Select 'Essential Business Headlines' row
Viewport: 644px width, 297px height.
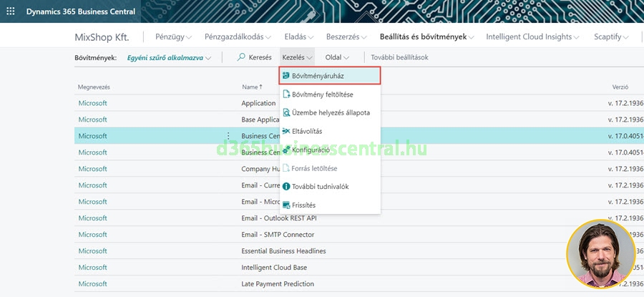pos(359,251)
